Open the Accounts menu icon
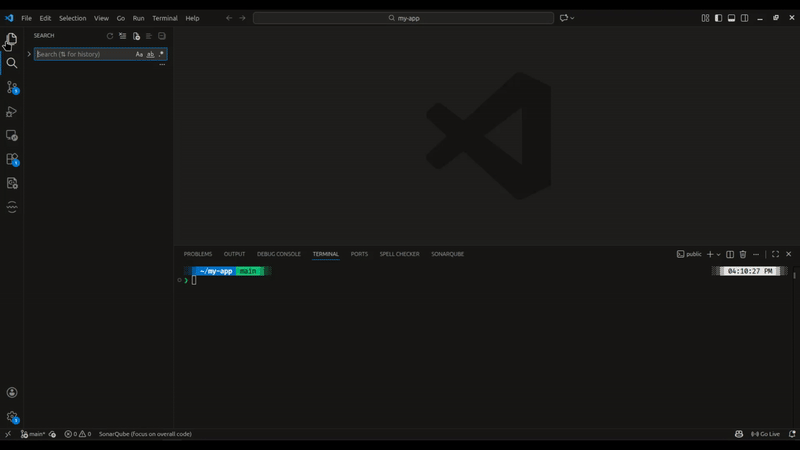 point(12,392)
